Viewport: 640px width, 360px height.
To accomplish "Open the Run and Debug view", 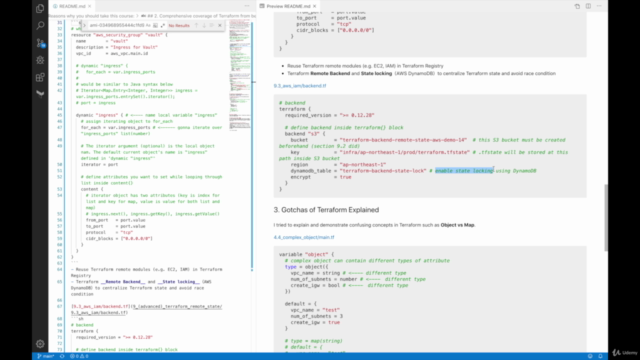I will pos(40,60).
